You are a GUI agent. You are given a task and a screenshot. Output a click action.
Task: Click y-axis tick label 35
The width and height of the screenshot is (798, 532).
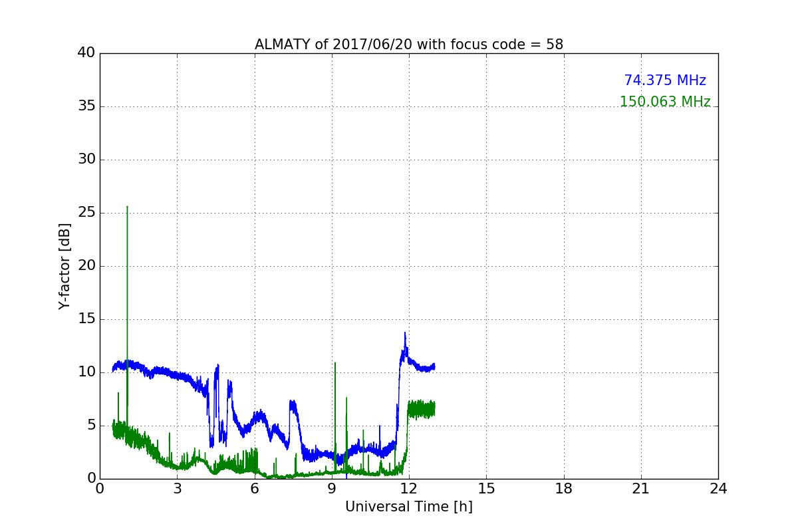[x=86, y=106]
